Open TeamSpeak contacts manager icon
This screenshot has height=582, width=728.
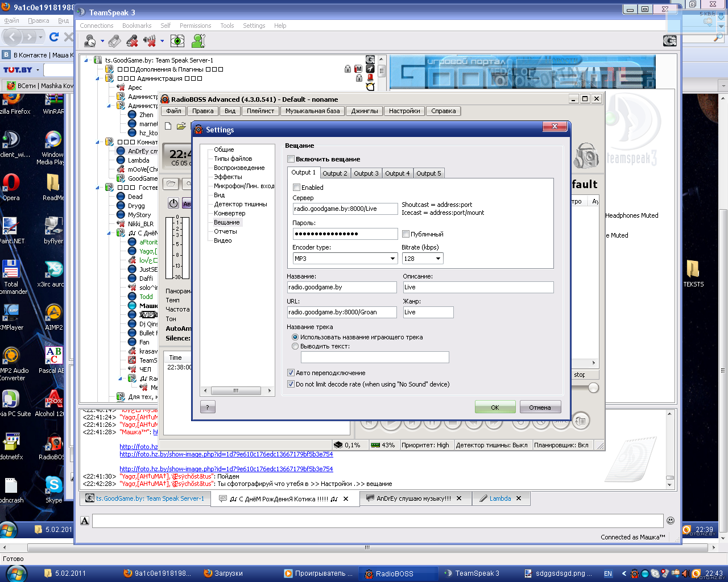pyautogui.click(x=198, y=40)
